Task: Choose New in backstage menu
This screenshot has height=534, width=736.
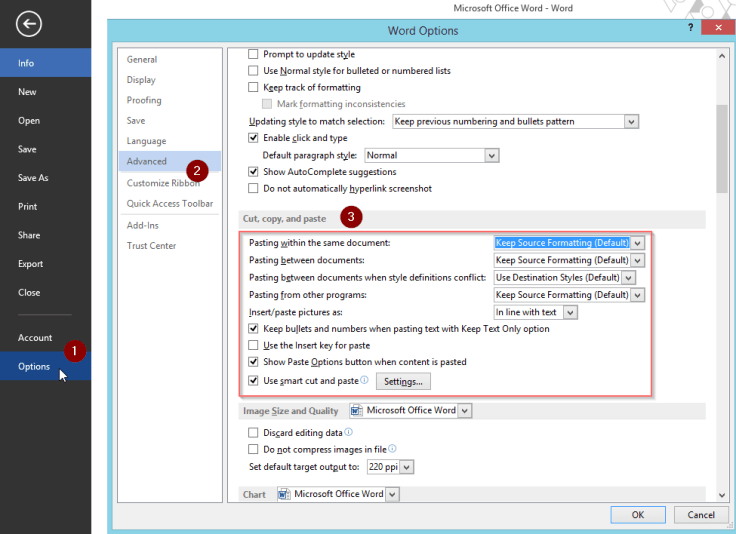Action: coord(46,92)
